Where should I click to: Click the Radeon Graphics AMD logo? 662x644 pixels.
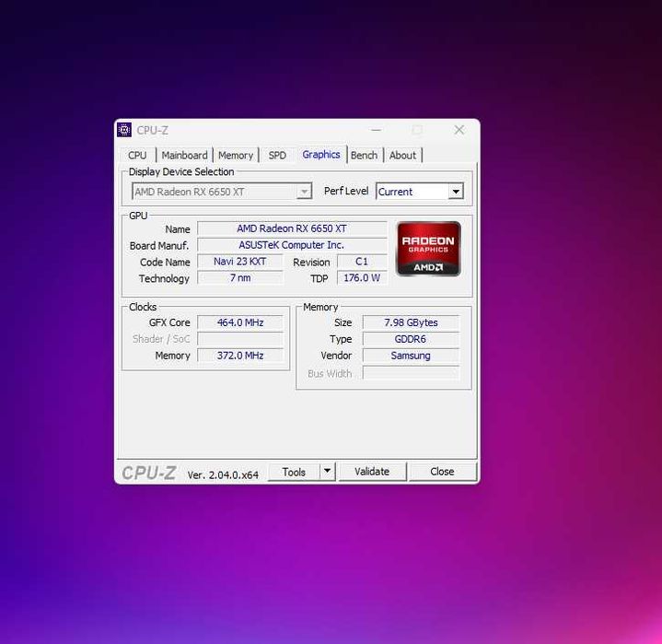click(x=428, y=249)
